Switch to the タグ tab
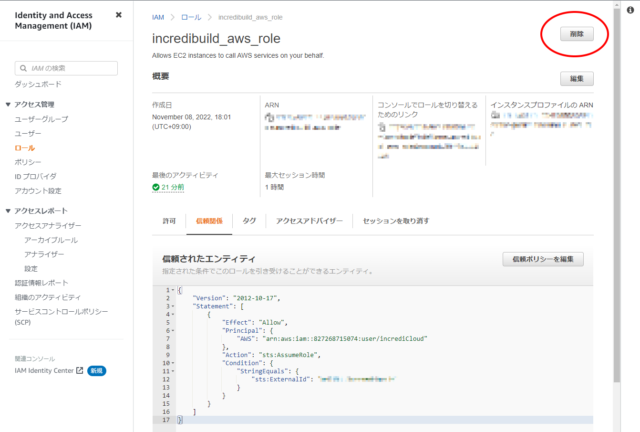640x432 pixels. tap(249, 221)
